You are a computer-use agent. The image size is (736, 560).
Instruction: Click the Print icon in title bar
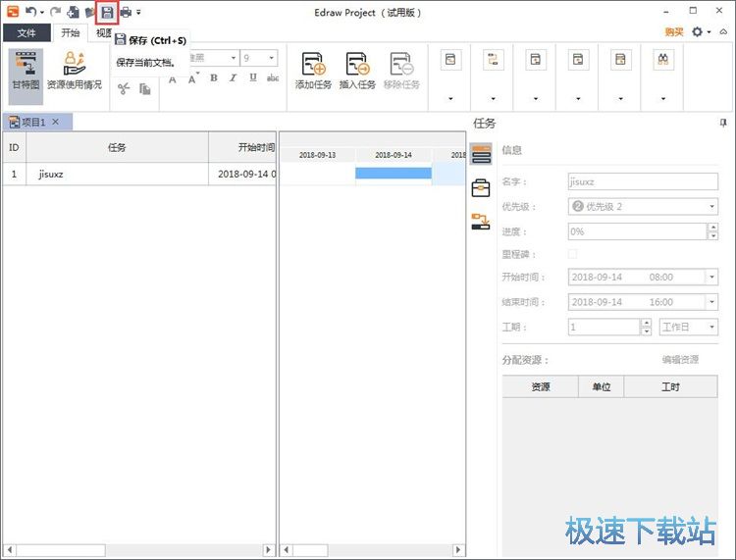(126, 13)
